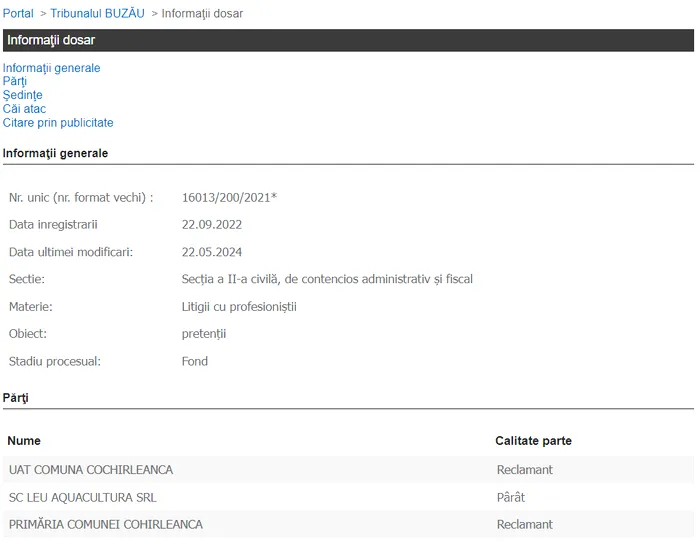700x541 pixels.
Task: Click Informații dosar breadcrumb text
Action: (202, 13)
